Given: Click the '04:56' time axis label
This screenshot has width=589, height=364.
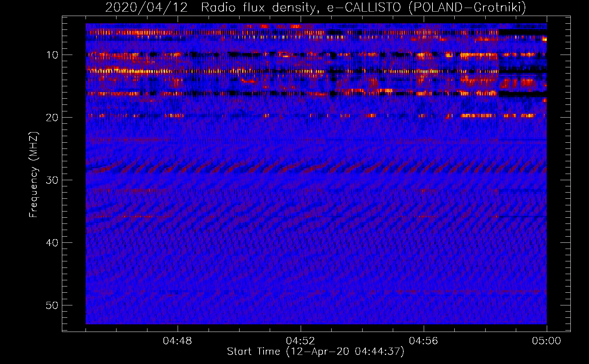Looking at the screenshot, I should (423, 341).
